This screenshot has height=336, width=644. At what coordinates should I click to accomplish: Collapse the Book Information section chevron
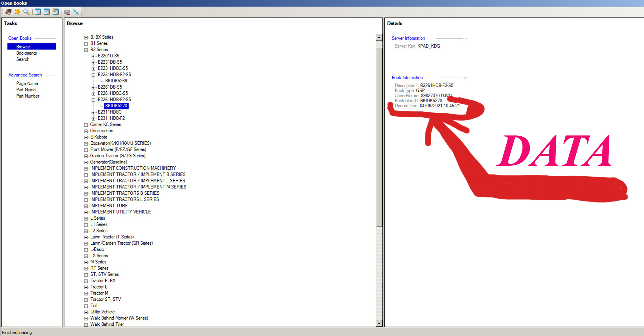pyautogui.click(x=465, y=78)
